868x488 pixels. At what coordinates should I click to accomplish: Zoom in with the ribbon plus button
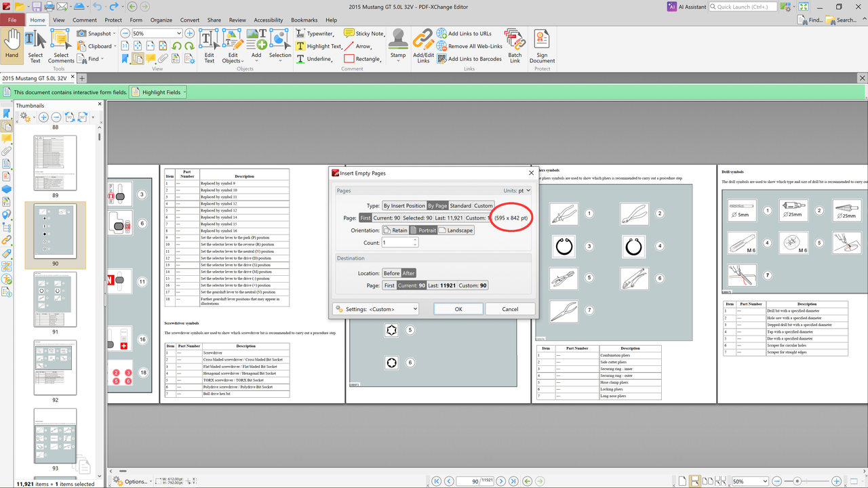click(190, 33)
